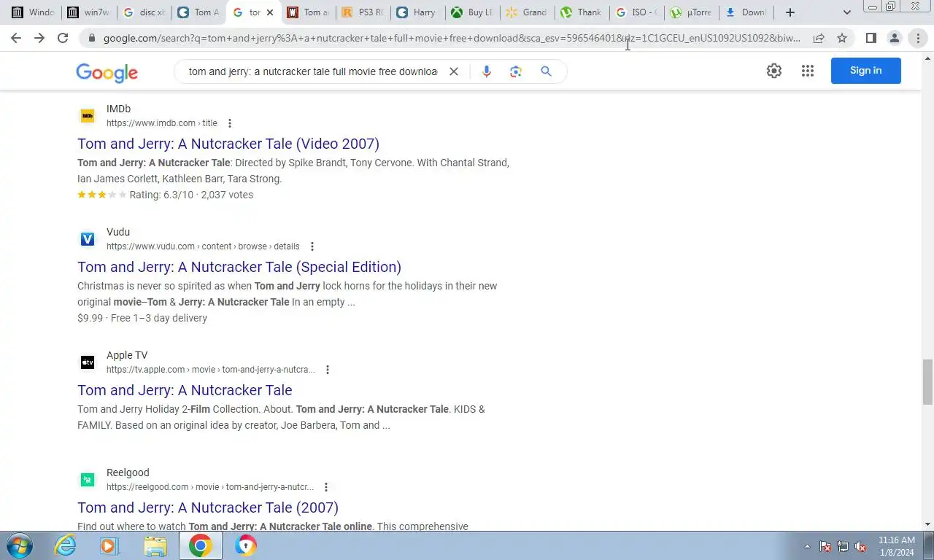Submit search with the magnifying glass icon

[546, 71]
